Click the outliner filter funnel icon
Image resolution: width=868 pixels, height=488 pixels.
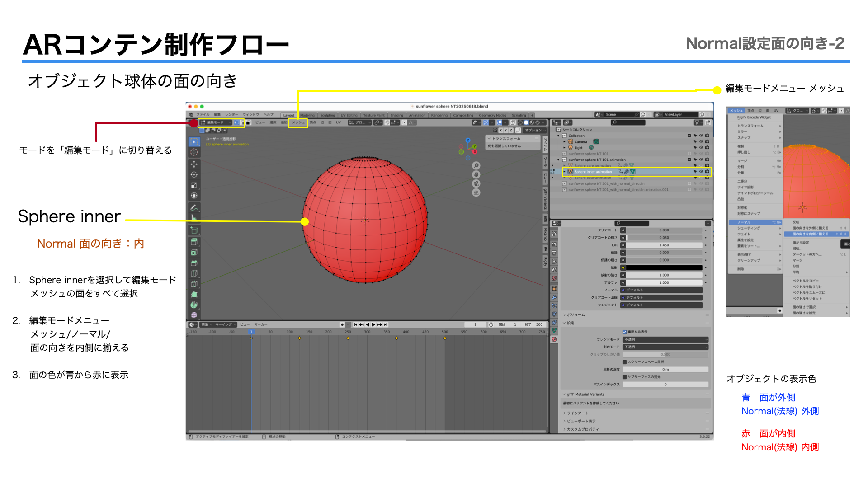[x=697, y=122]
